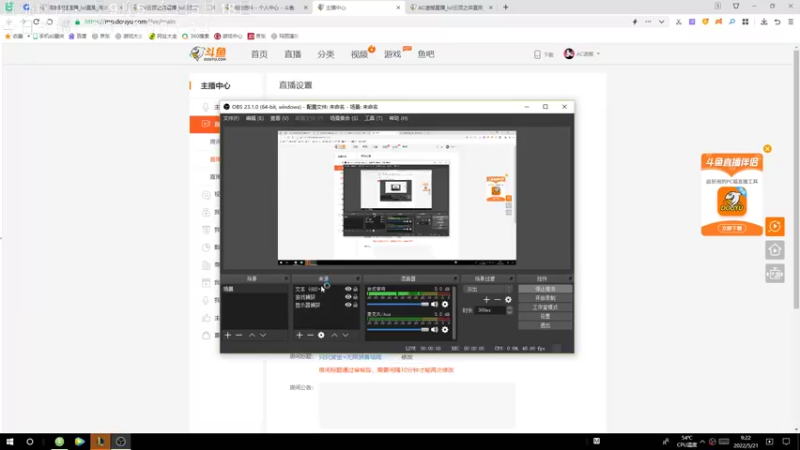The height and width of the screenshot is (450, 800).
Task: Click the 房间公告 text area
Action: 417,405
